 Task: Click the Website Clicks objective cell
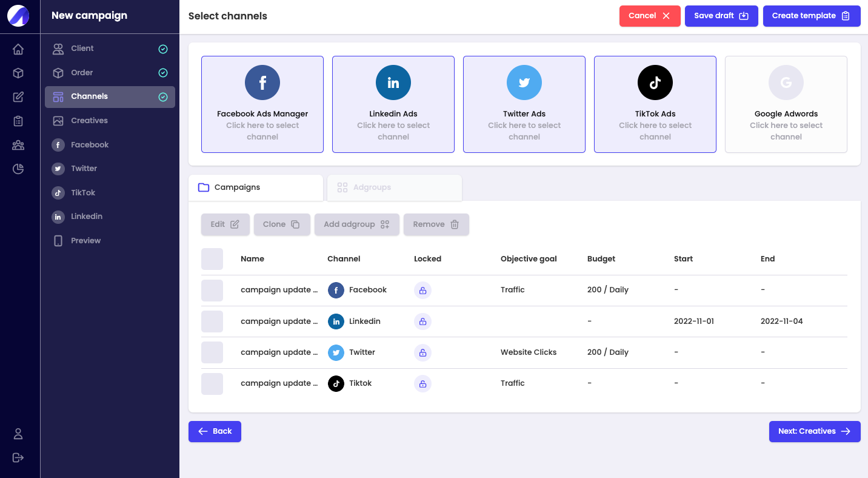(x=529, y=352)
